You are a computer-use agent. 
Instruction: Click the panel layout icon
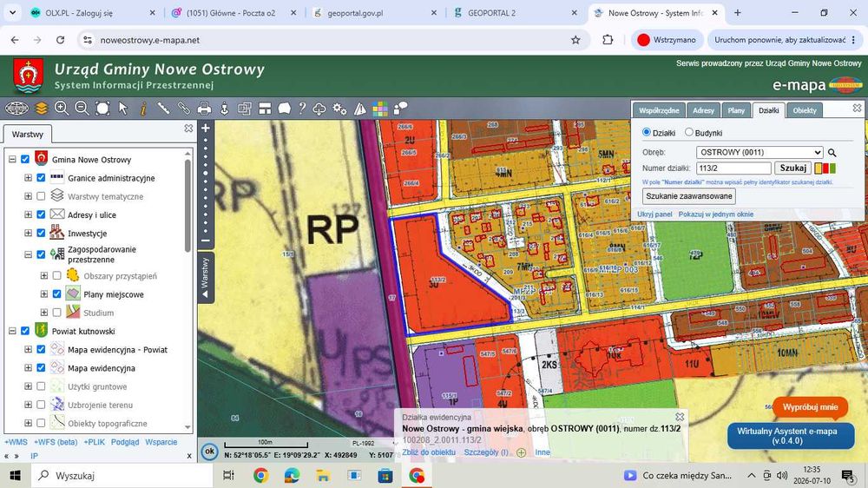click(x=265, y=108)
